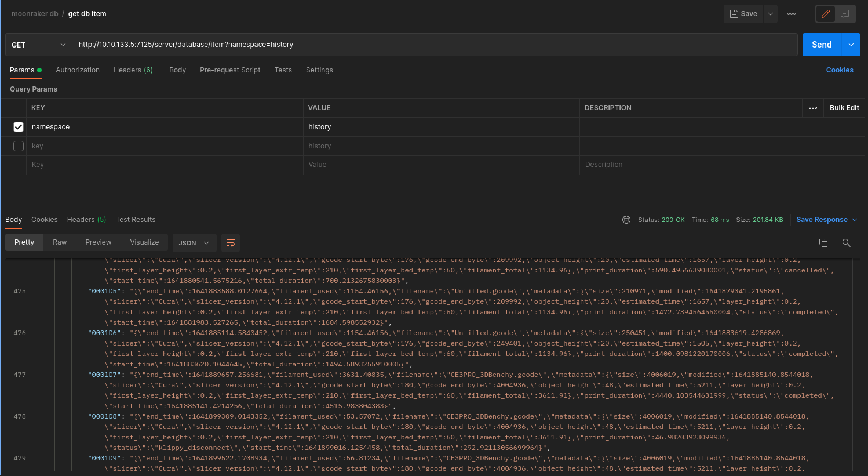Screen dimensions: 868x476
Task: Switch the response view to Raw
Action: tap(60, 242)
